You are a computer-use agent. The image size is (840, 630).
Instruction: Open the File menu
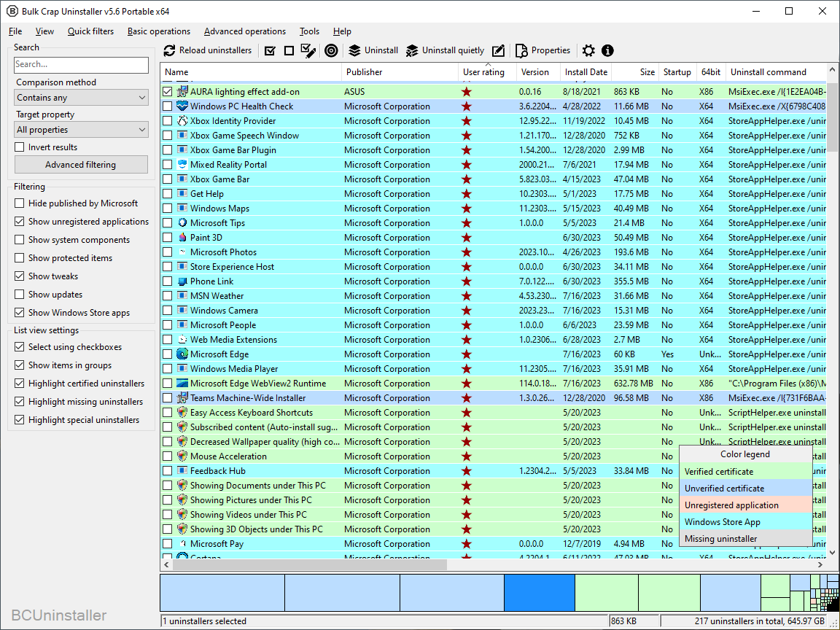click(x=15, y=31)
